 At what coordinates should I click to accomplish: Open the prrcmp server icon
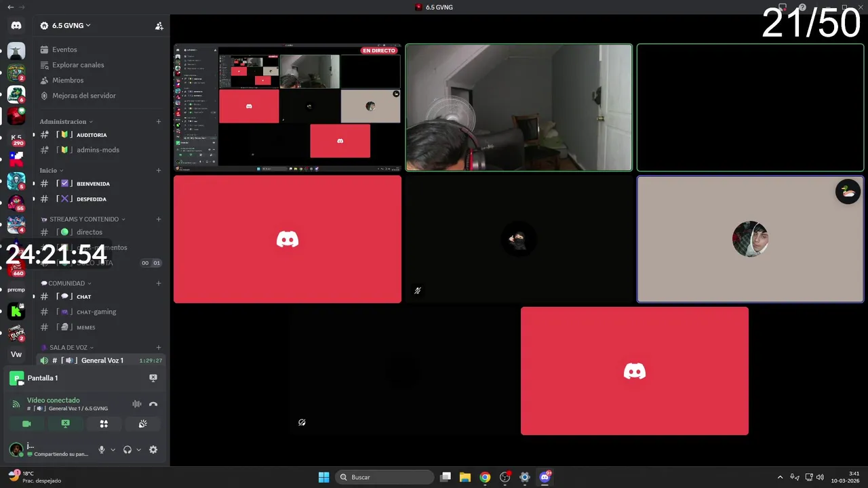16,290
